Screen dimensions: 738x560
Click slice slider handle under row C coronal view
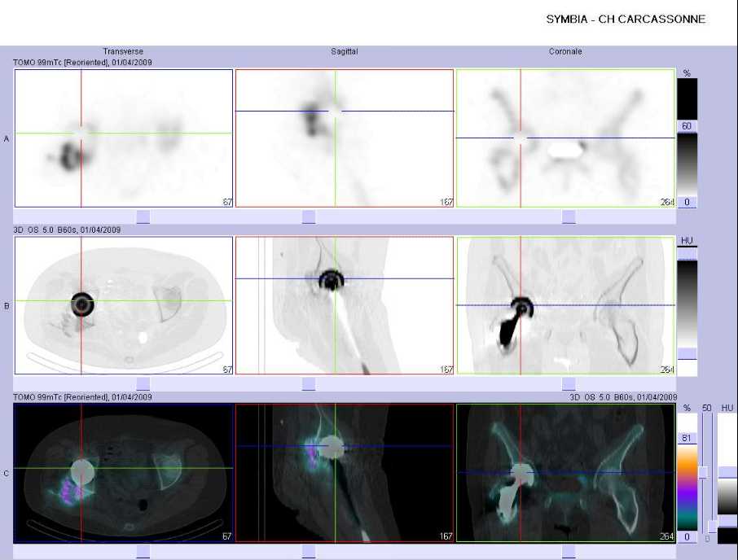pyautogui.click(x=569, y=552)
